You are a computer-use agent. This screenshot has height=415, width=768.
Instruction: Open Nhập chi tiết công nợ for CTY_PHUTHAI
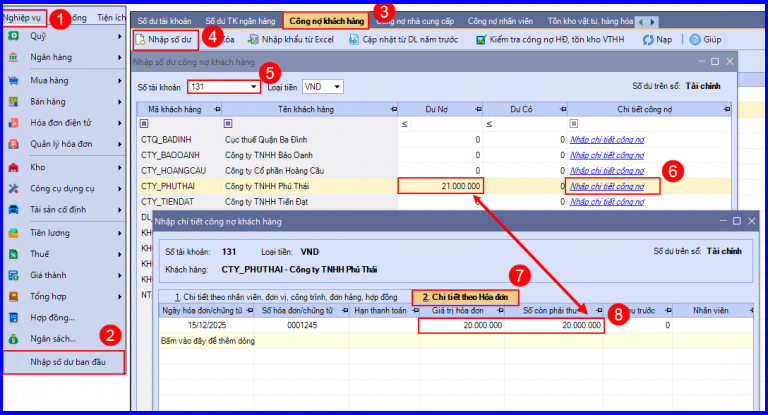(607, 186)
